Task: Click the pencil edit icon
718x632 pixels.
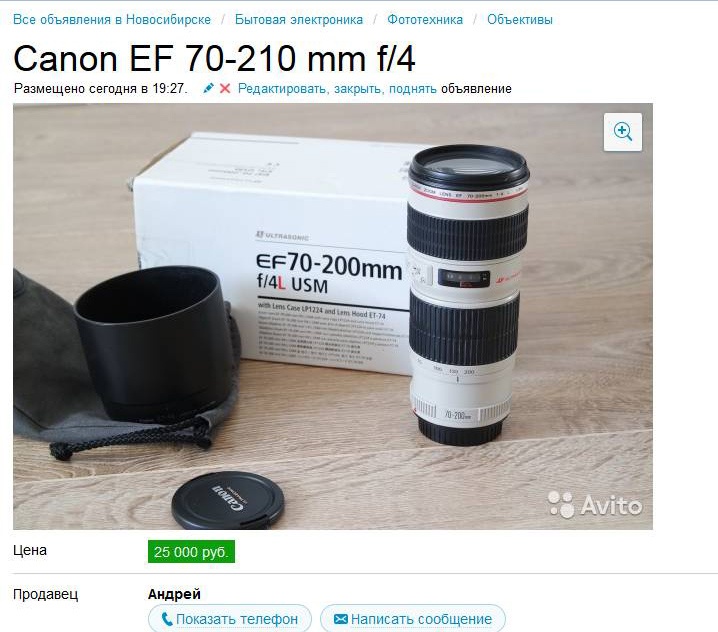Action: (x=208, y=88)
